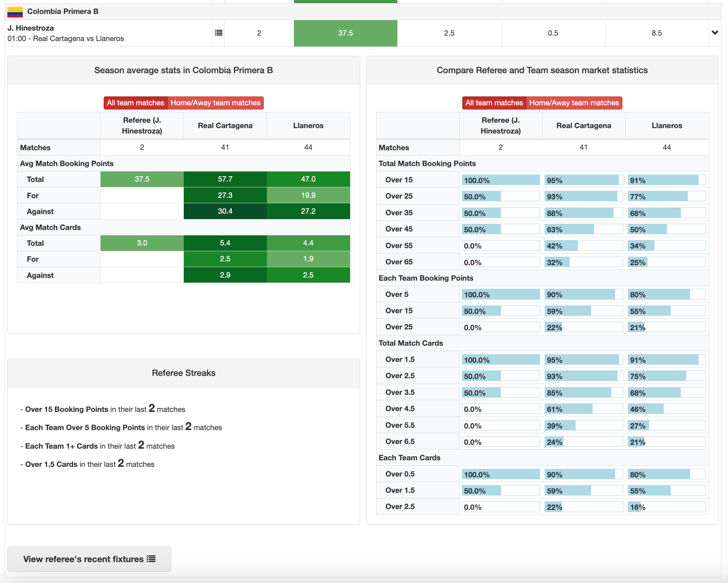Viewport: 728px width, 583px height.
Task: Click Real Cartagena Over 45 booking points 63% bar
Action: [584, 229]
